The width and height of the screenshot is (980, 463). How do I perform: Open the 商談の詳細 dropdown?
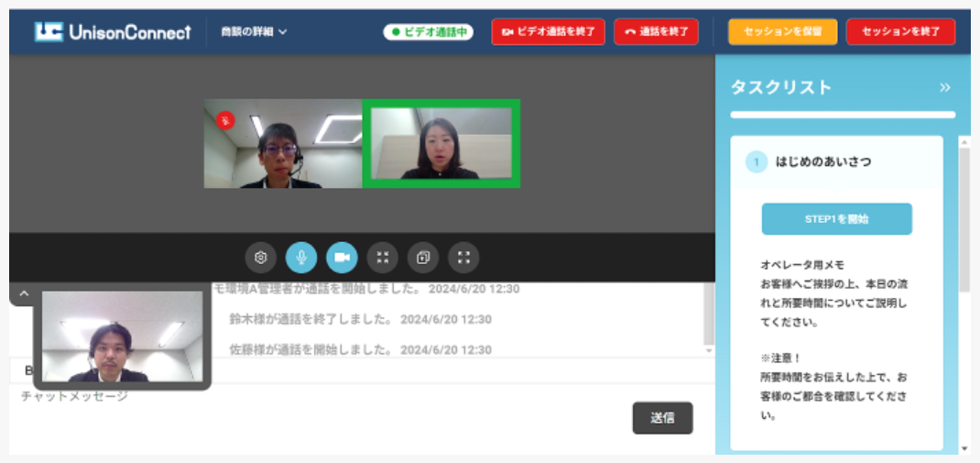point(254,32)
